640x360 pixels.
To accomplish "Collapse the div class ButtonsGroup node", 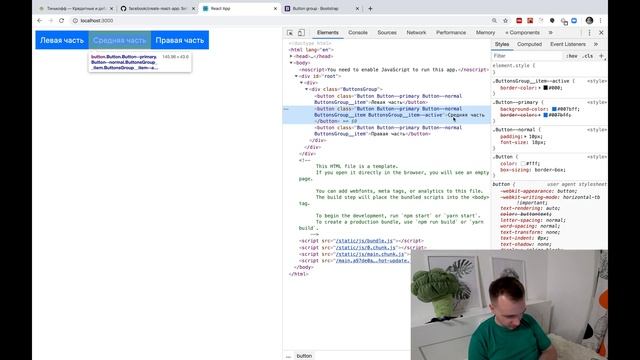I will [307, 89].
